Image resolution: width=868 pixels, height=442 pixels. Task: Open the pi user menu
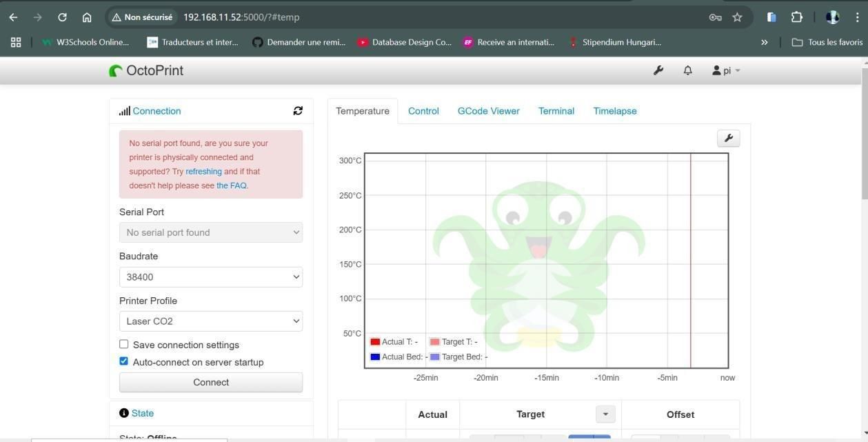726,70
